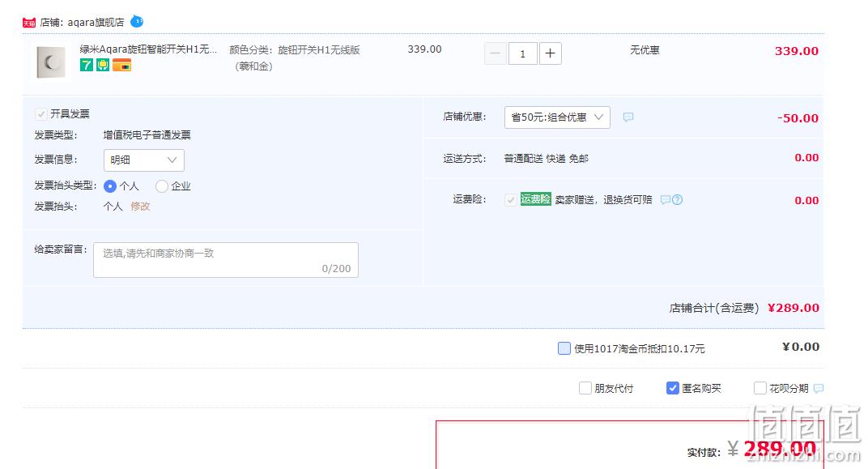Click 修改 to edit invoice title
This screenshot has width=868, height=469.
click(x=140, y=207)
